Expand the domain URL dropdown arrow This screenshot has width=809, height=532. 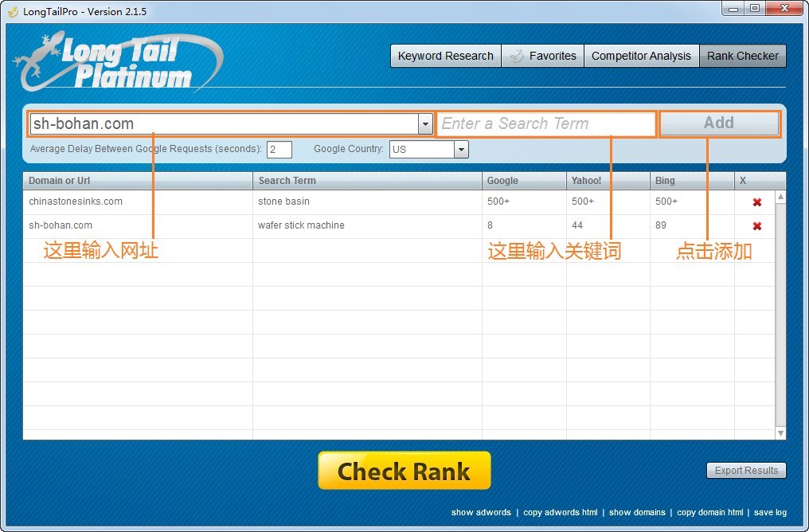pyautogui.click(x=425, y=123)
